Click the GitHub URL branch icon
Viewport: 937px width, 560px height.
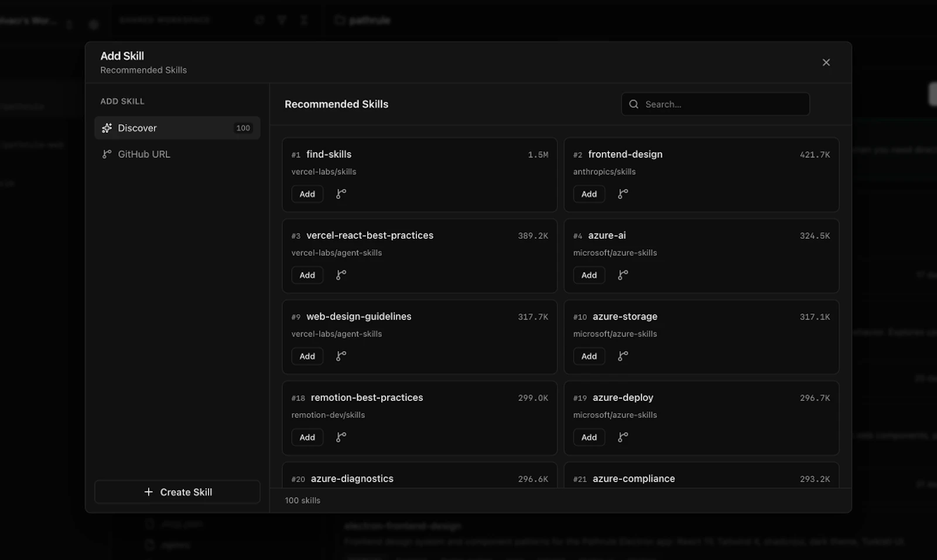point(107,154)
